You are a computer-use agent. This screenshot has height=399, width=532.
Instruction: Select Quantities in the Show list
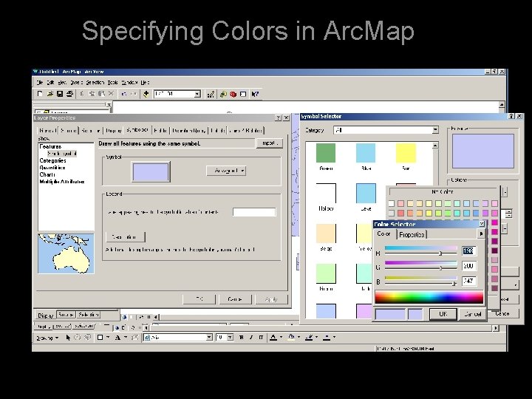click(52, 168)
